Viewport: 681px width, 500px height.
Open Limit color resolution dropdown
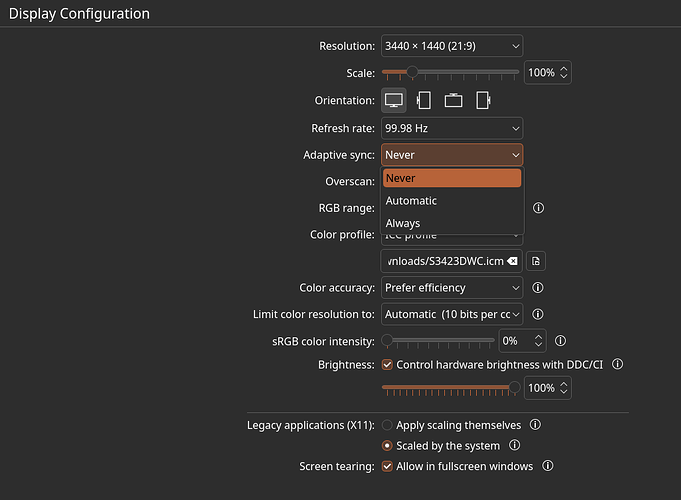click(452, 314)
